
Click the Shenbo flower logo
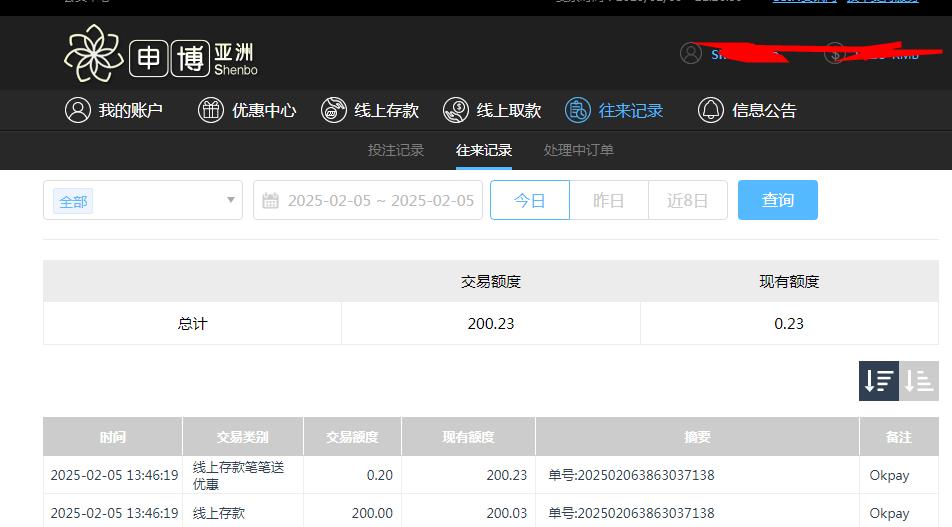[x=94, y=53]
